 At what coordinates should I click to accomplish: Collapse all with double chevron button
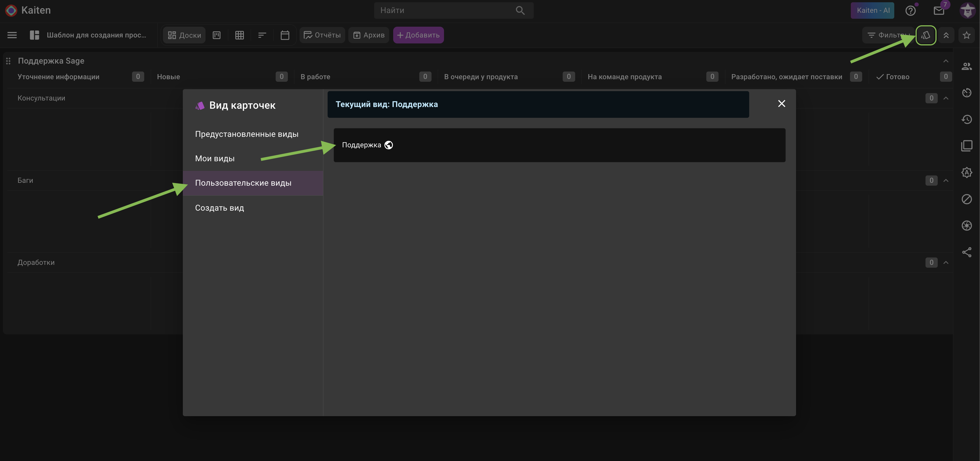coord(946,35)
